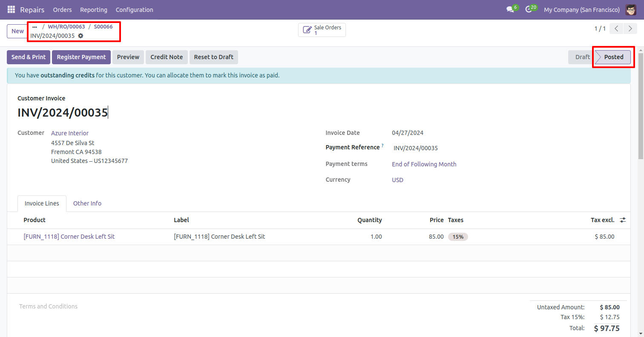Open the Azure Interior customer link

pyautogui.click(x=70, y=133)
